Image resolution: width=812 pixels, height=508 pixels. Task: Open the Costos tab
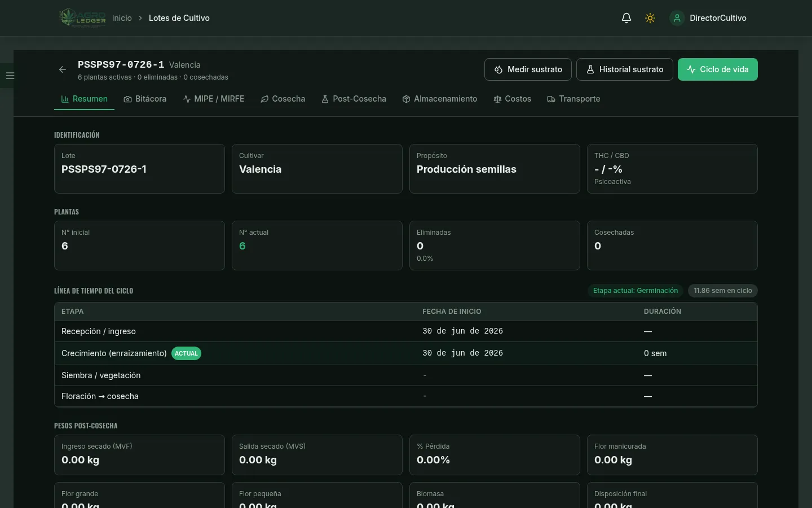click(x=513, y=99)
